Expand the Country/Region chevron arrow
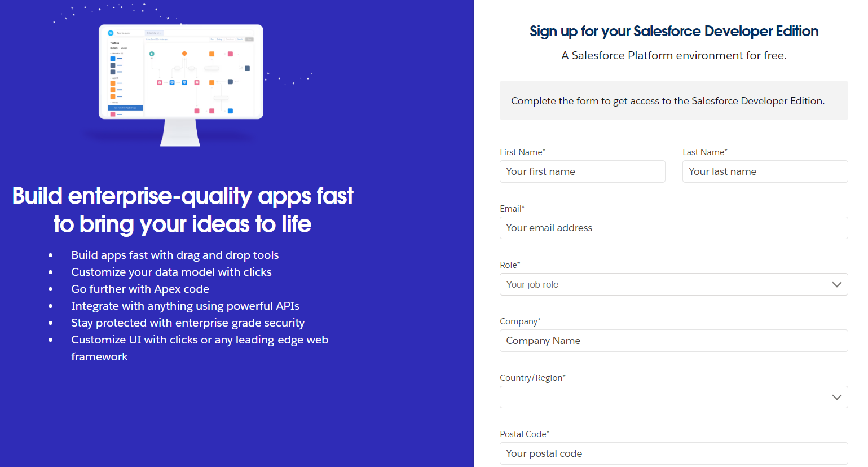The image size is (868, 467). click(836, 397)
